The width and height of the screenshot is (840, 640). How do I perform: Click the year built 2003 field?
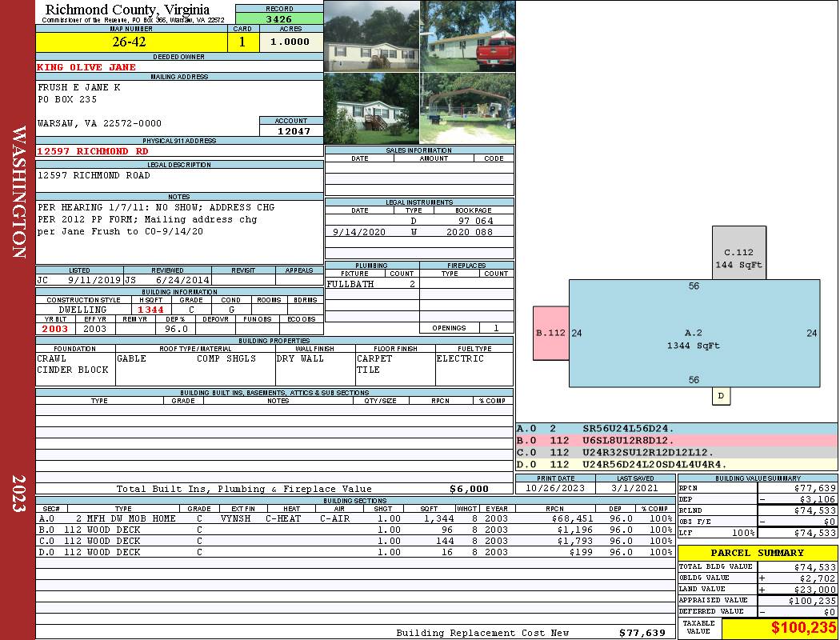[55, 329]
